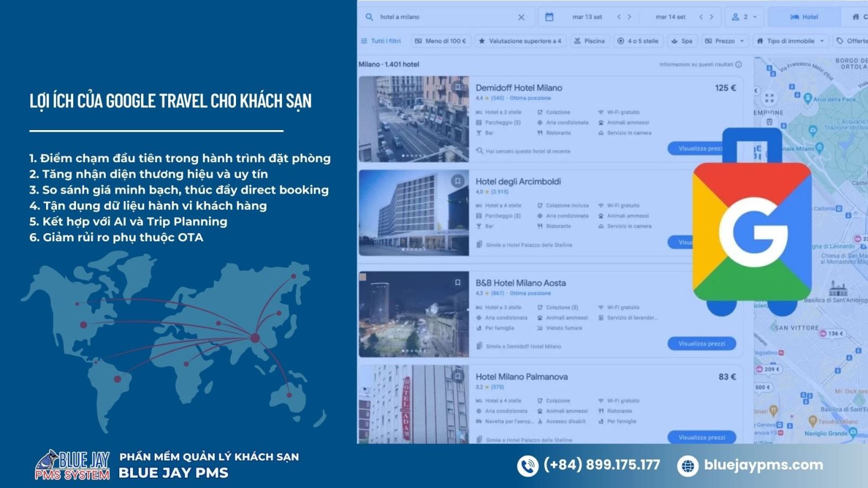The width and height of the screenshot is (868, 488).
Task: Click the search magnifier icon
Action: point(369,17)
